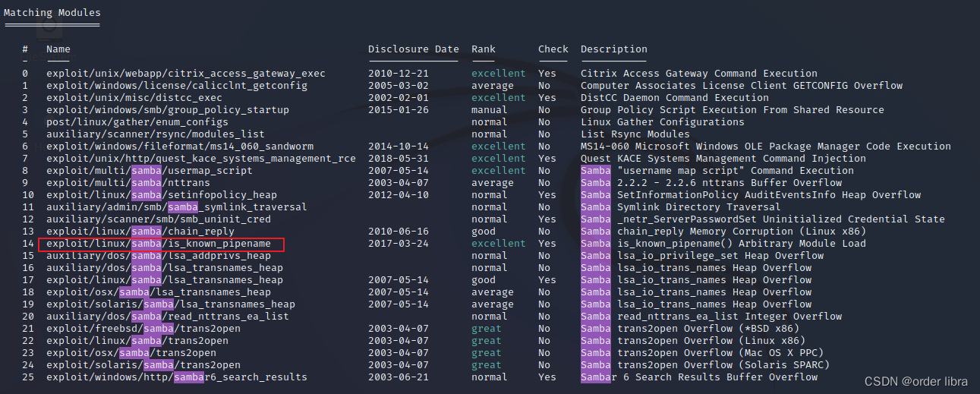Click disclosure date 2012-04-10

pyautogui.click(x=399, y=195)
